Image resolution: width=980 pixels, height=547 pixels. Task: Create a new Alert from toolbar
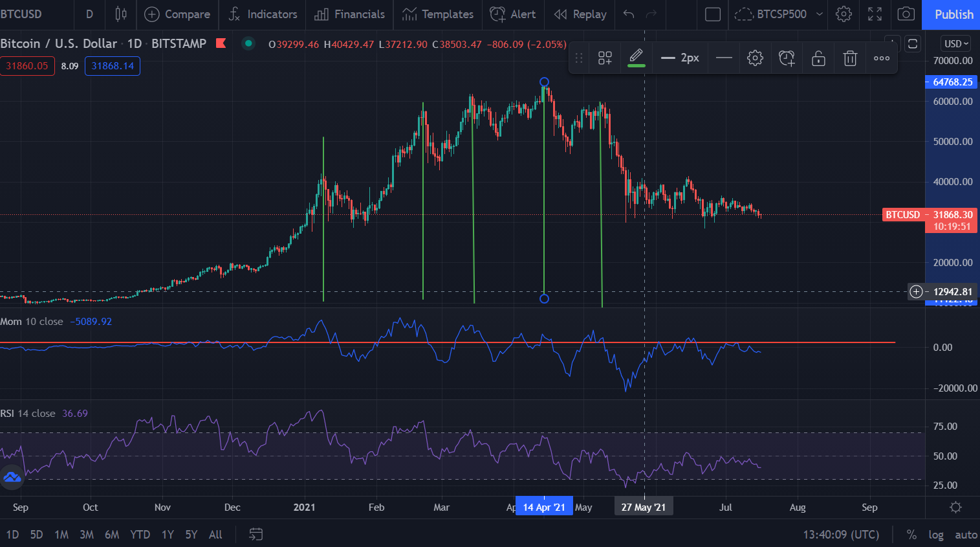(513, 14)
